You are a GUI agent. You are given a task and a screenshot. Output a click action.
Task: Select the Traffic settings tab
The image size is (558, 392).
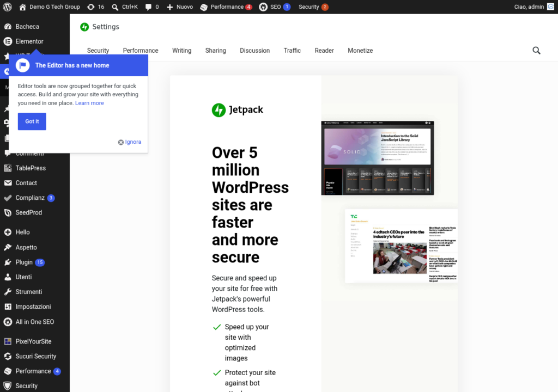(x=292, y=51)
